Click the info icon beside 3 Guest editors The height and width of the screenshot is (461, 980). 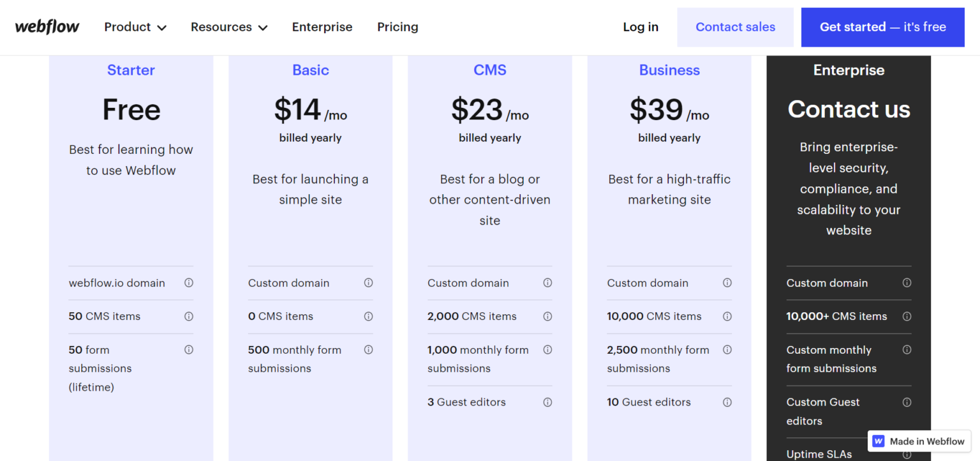[x=547, y=402]
